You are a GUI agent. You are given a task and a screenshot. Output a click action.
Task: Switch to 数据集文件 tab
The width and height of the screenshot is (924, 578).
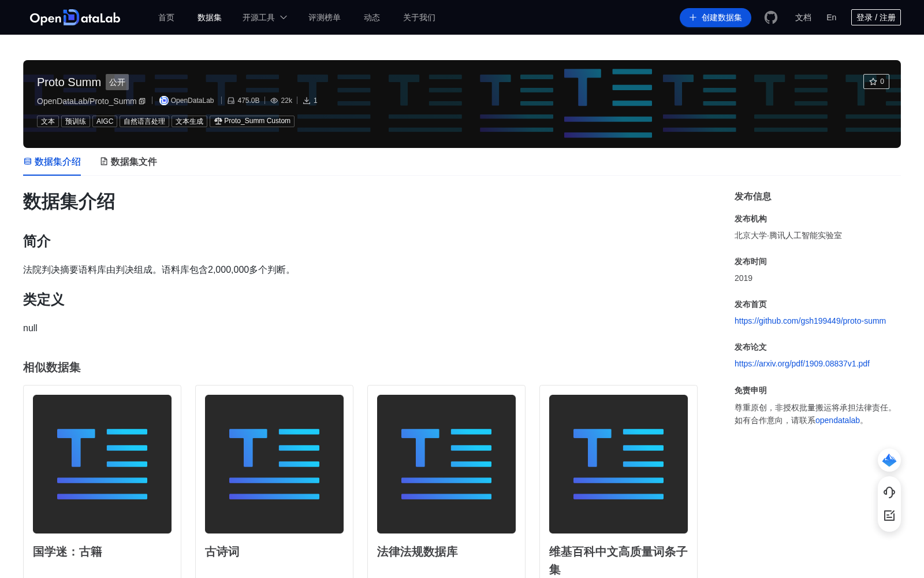tap(128, 162)
